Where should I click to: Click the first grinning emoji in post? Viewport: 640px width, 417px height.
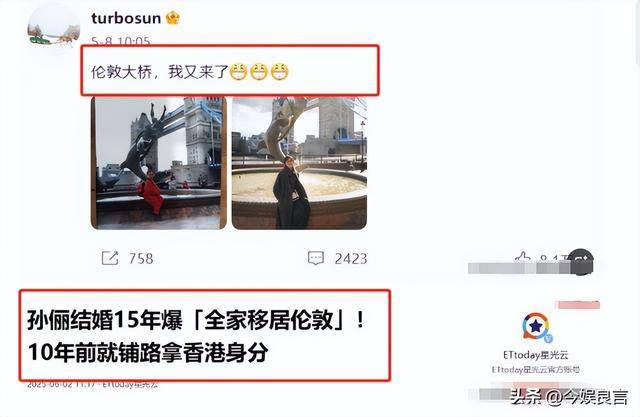tap(238, 72)
